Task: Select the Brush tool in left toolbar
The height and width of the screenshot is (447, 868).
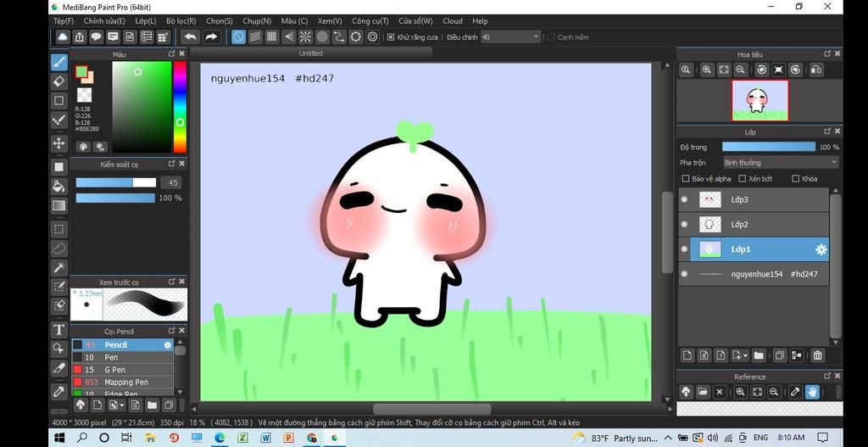Action: 59,62
